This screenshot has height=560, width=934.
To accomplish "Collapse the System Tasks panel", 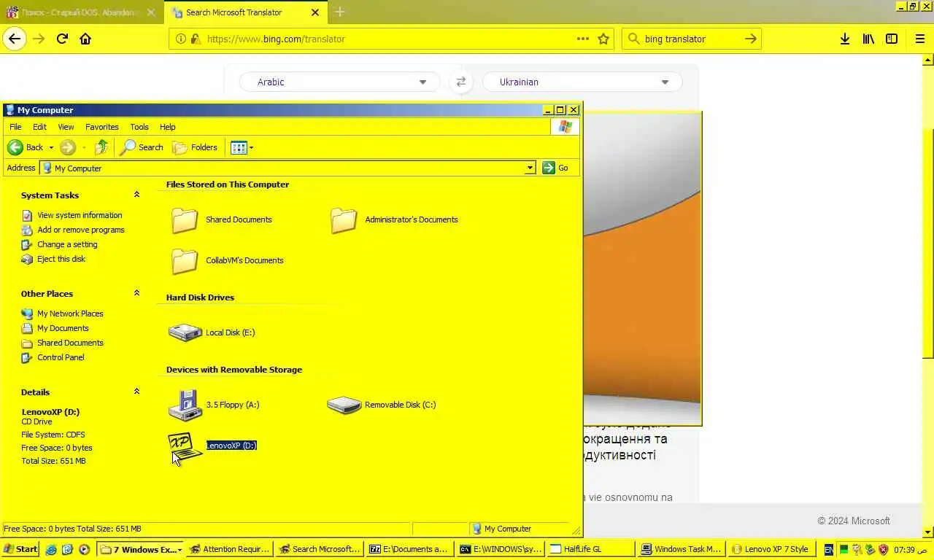I will (x=136, y=195).
